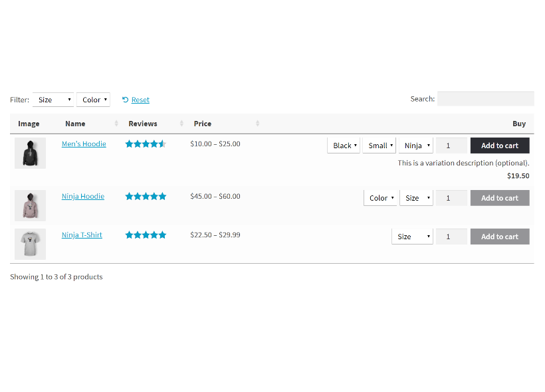This screenshot has width=545, height=392.
Task: Click the star rating for Men's Hoodie
Action: [x=146, y=144]
